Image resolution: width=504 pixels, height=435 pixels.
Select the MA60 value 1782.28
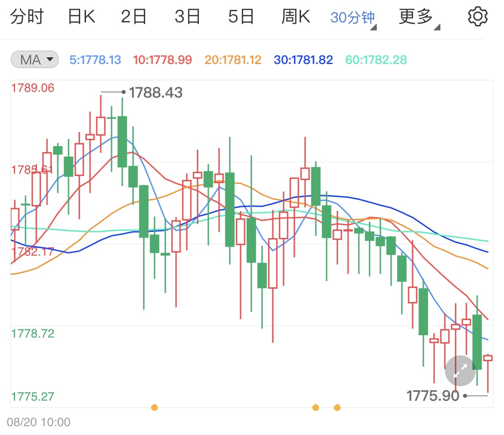tap(375, 59)
